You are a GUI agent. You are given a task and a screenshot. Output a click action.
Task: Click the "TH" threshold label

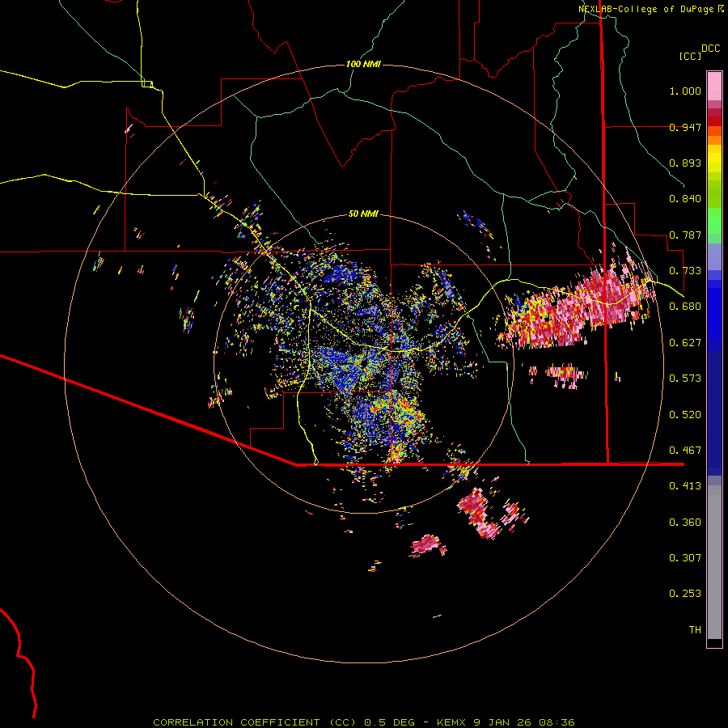coord(695,630)
